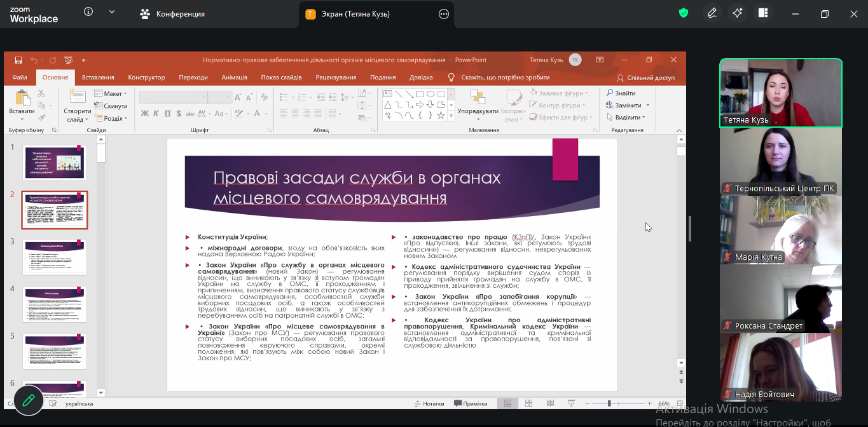
Task: Click the green encryption shield icon
Action: coord(684,13)
